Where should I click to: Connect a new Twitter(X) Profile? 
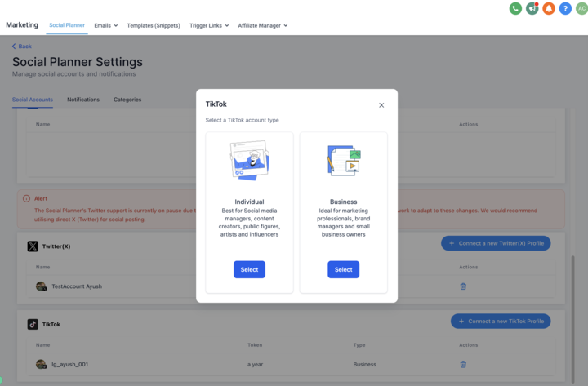(x=496, y=243)
